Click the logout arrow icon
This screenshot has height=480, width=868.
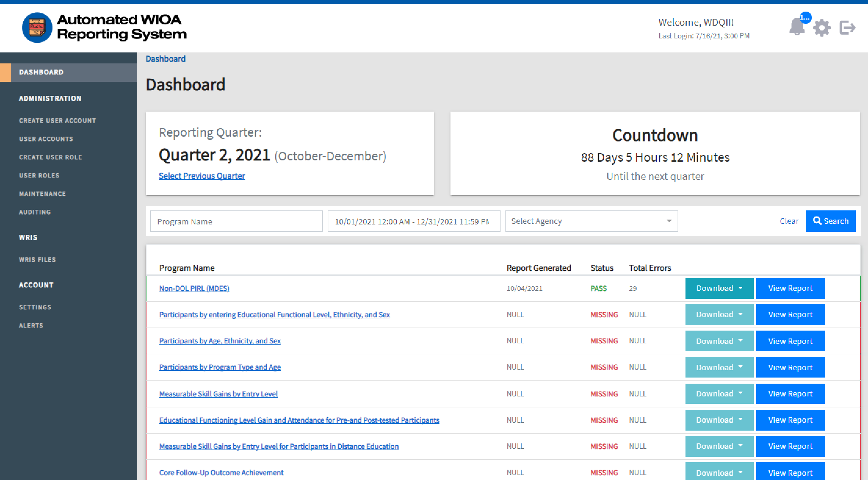tap(847, 28)
